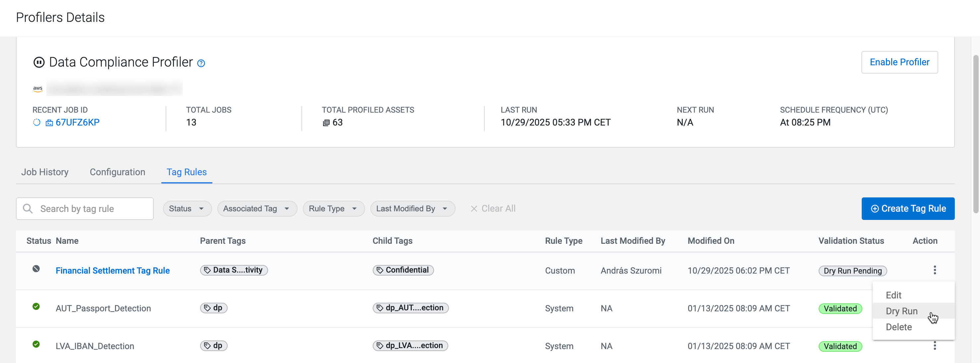Click the Data S....tivity parent tag chip
Viewport: 980px width, 363px height.
234,270
